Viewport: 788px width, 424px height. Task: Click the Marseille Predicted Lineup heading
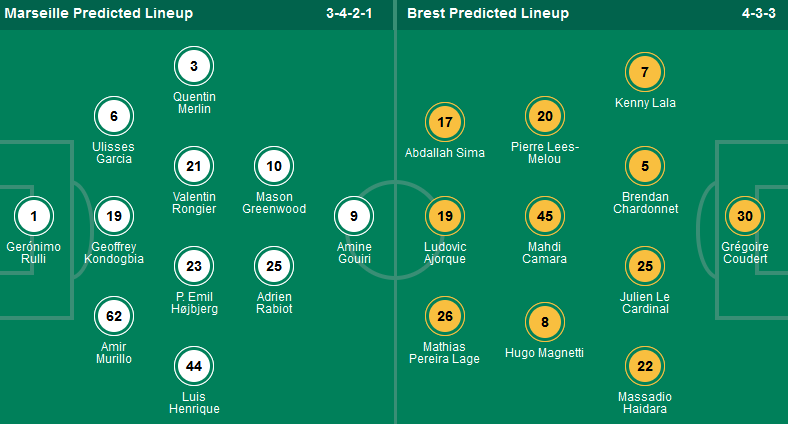pyautogui.click(x=100, y=14)
